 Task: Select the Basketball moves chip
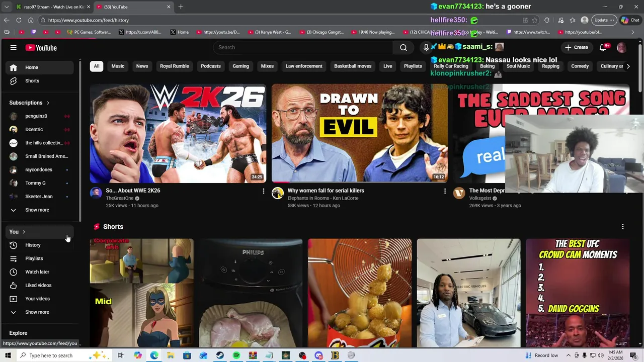353,66
